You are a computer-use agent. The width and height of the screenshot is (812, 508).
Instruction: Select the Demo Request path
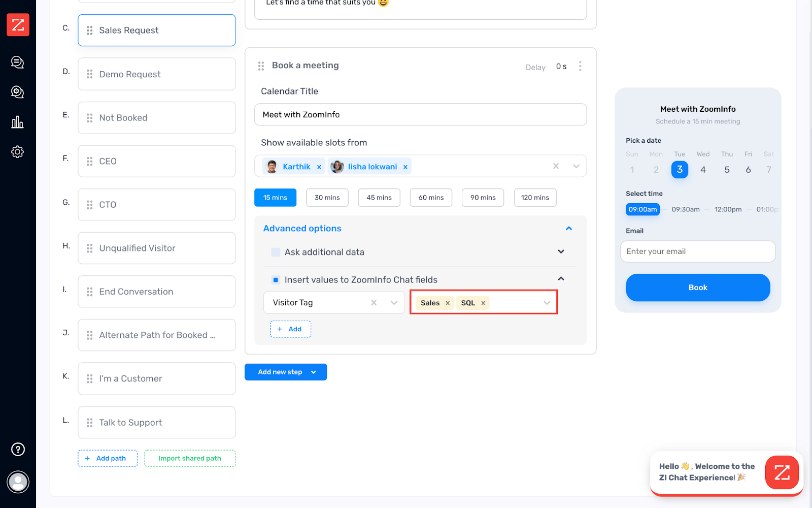tap(156, 74)
